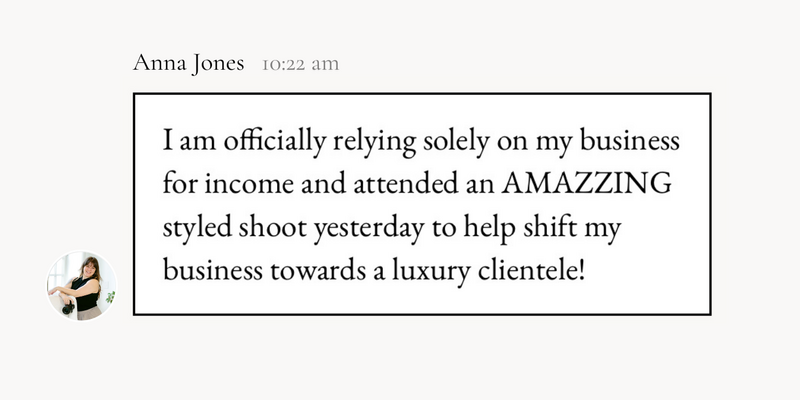Click the word towards in last line
The image size is (800, 400).
(x=318, y=272)
